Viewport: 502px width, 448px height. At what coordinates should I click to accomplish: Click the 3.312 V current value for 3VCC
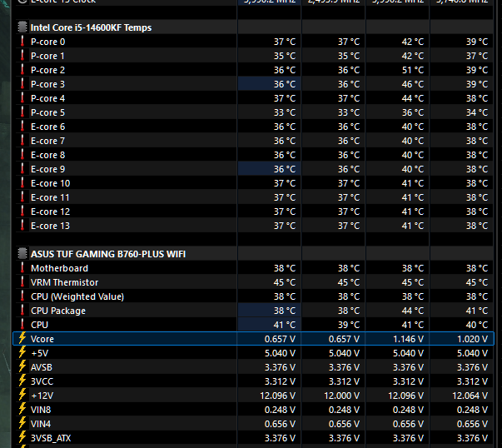click(280, 381)
